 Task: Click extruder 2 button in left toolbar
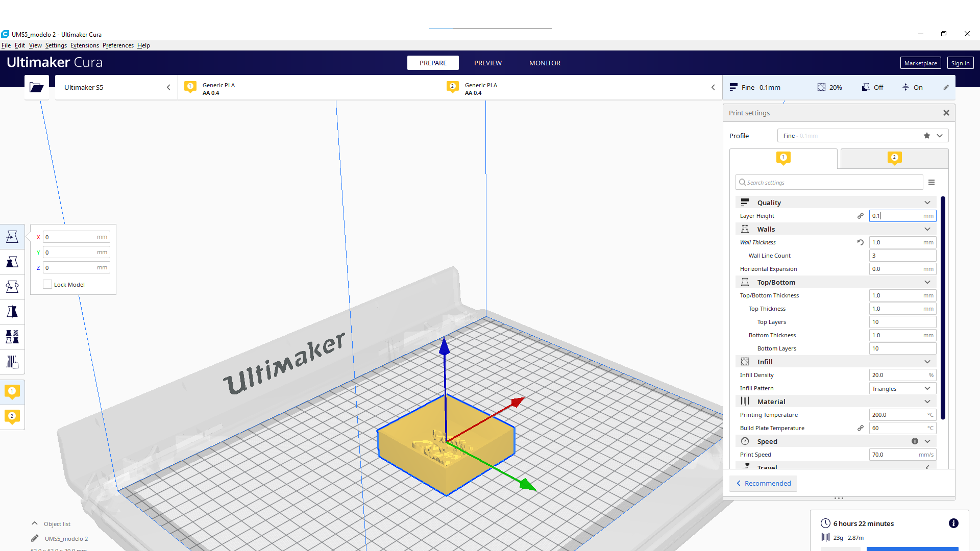point(12,417)
